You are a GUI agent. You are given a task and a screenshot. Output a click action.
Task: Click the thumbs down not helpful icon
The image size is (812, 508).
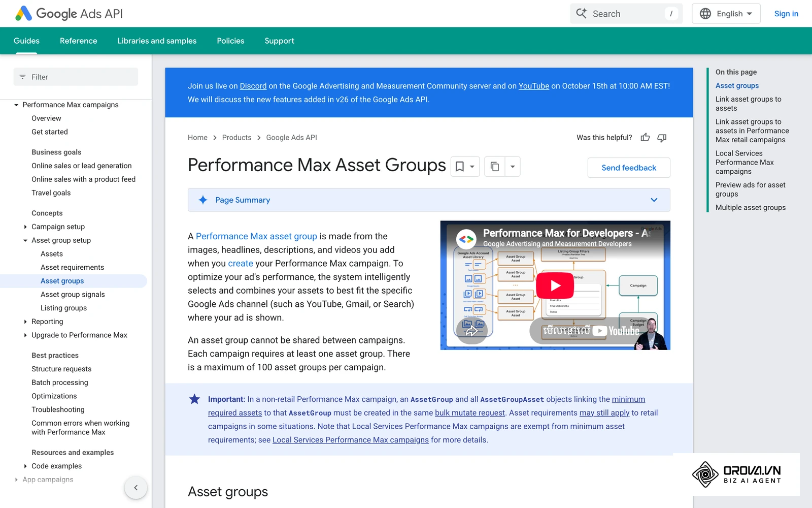tap(662, 138)
